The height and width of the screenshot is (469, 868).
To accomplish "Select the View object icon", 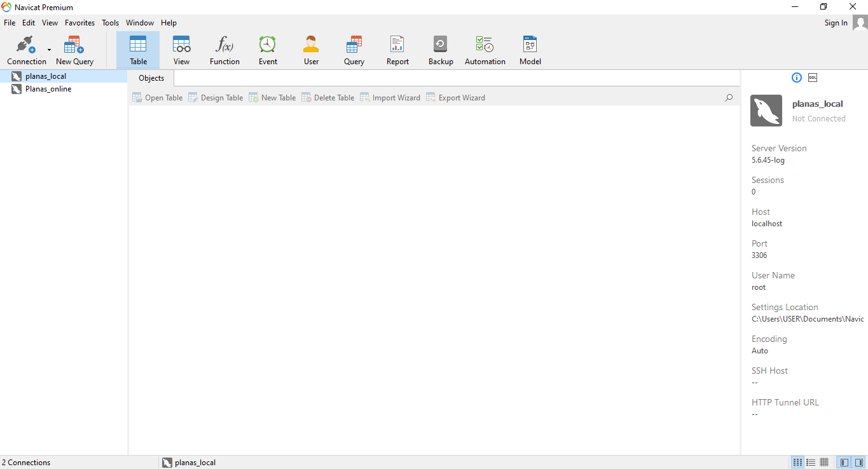I will click(181, 50).
